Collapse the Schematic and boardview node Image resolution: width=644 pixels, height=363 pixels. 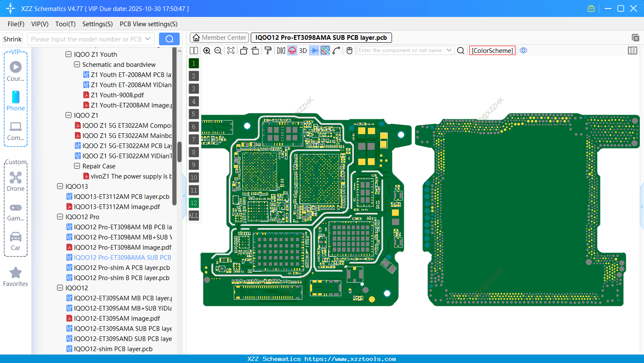77,64
